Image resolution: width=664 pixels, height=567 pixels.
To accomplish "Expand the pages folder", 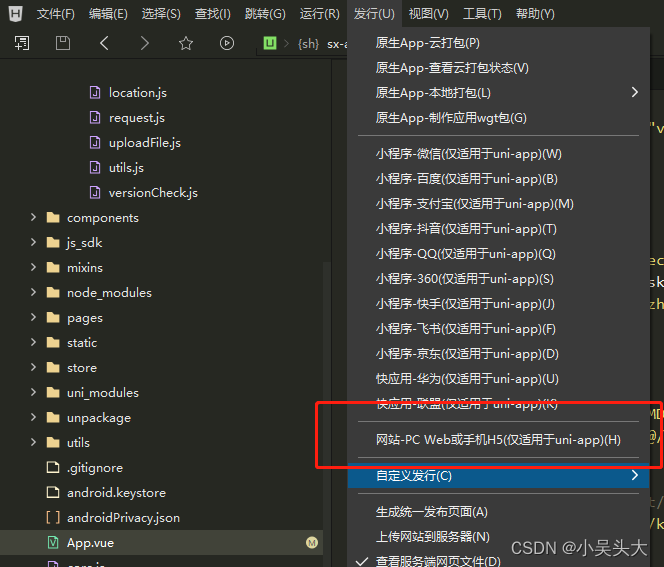I will tap(33, 317).
